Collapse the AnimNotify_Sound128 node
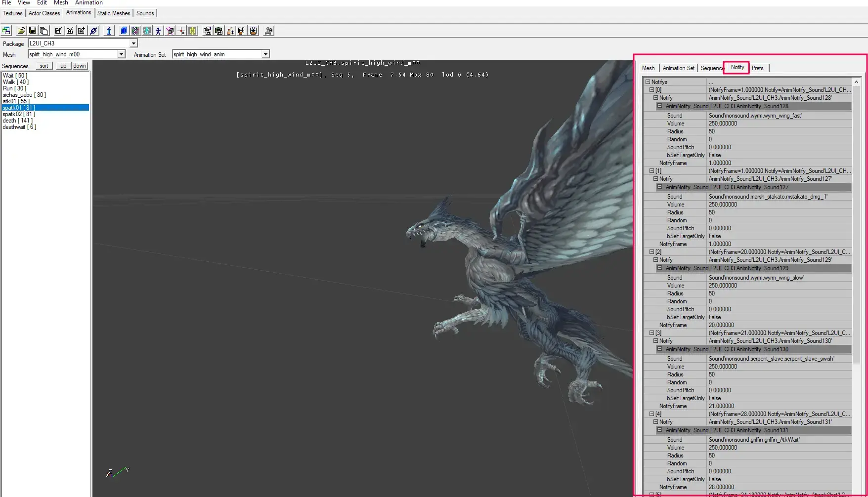Image resolution: width=868 pixels, height=497 pixels. click(x=659, y=106)
